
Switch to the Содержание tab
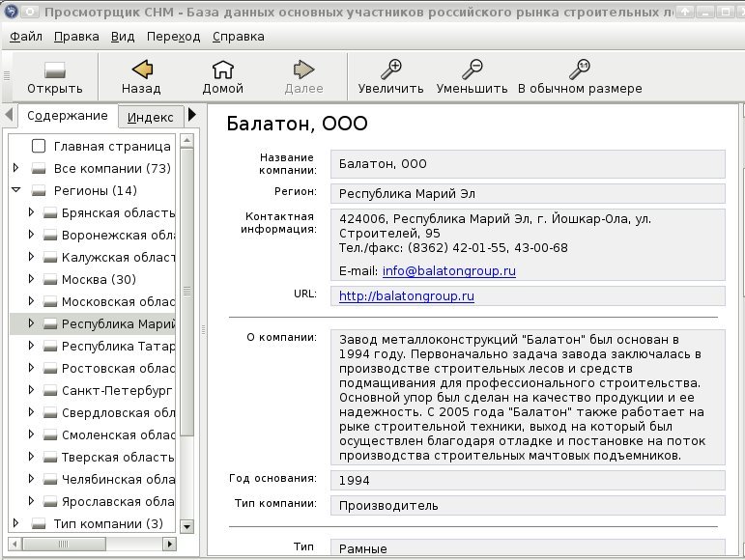tap(68, 116)
